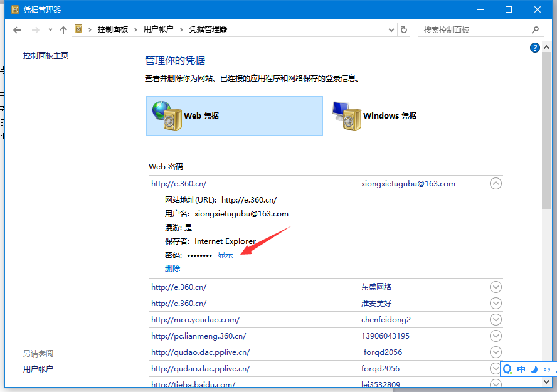Toggle the 中 Chinese input mode

click(x=521, y=369)
